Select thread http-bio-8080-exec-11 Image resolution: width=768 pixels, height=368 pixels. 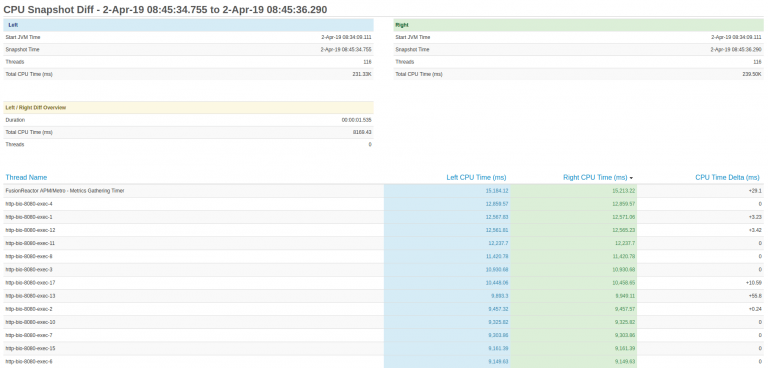[x=30, y=243]
